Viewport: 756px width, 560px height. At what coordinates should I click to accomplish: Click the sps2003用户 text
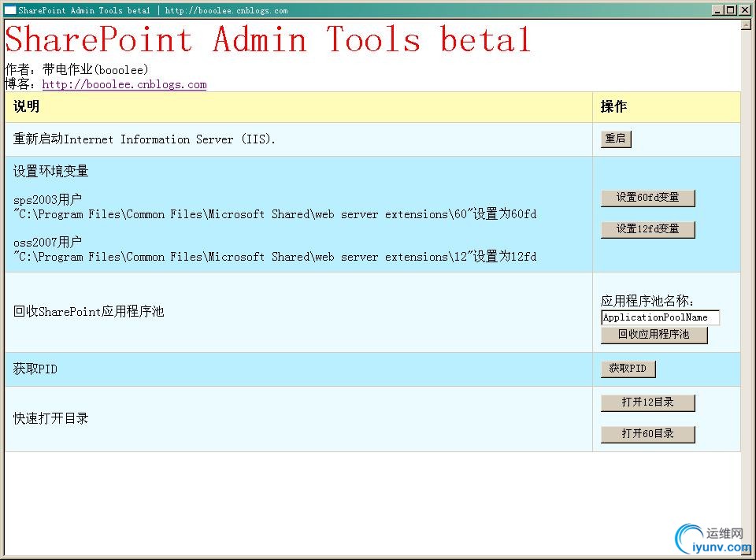pyautogui.click(x=47, y=200)
